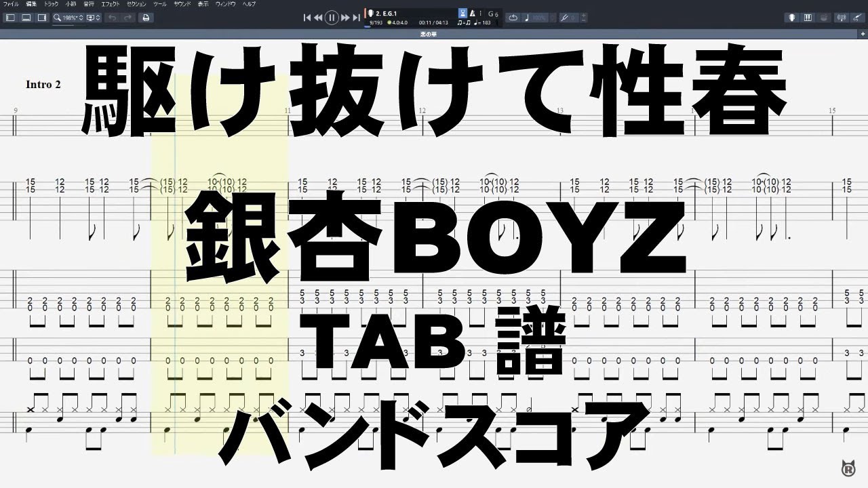The height and width of the screenshot is (488, 868).
Task: Toggle the bottom global view panel
Action: [26, 18]
